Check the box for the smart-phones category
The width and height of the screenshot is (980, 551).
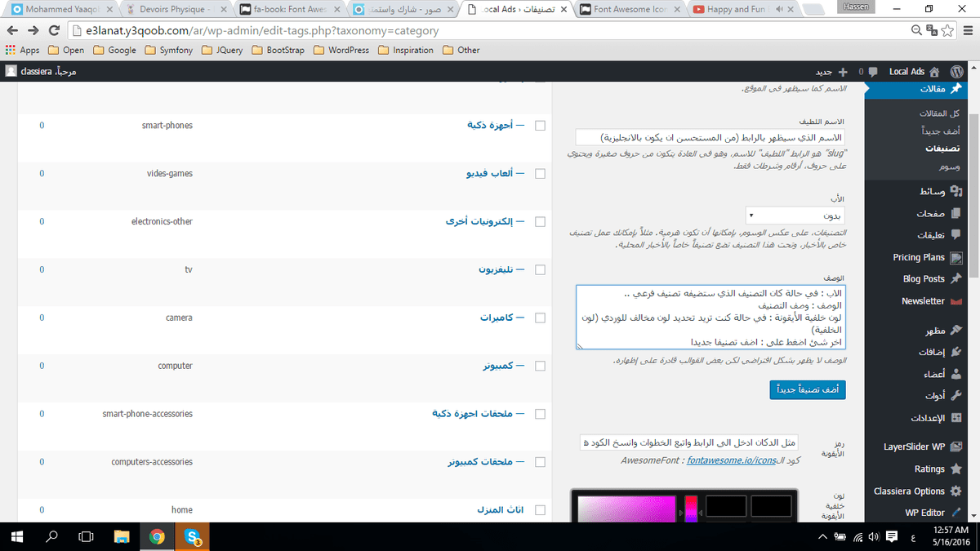click(x=540, y=126)
